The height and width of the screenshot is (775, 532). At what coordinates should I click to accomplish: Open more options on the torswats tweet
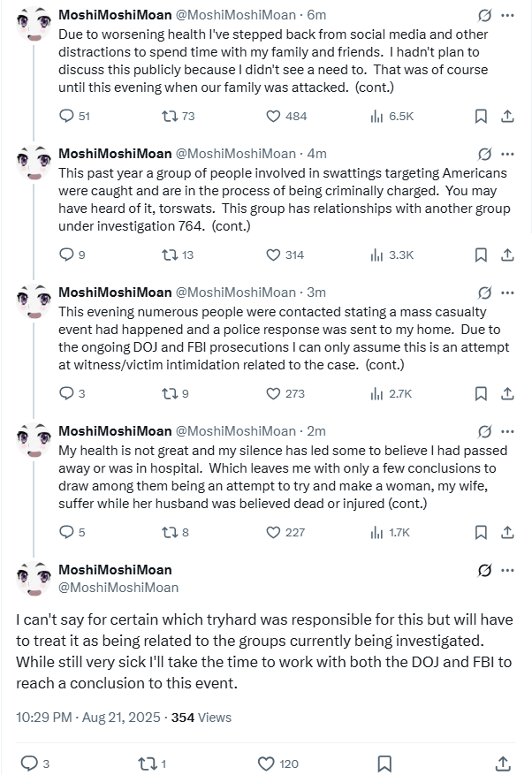click(507, 154)
